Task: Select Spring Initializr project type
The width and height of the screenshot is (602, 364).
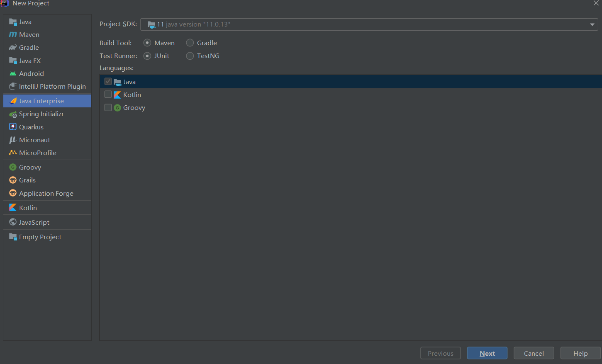Action: coord(47,114)
